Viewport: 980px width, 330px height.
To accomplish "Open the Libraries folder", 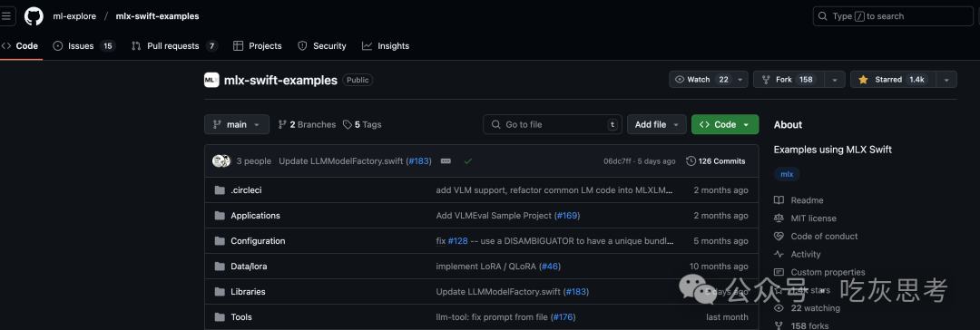I will (x=248, y=291).
